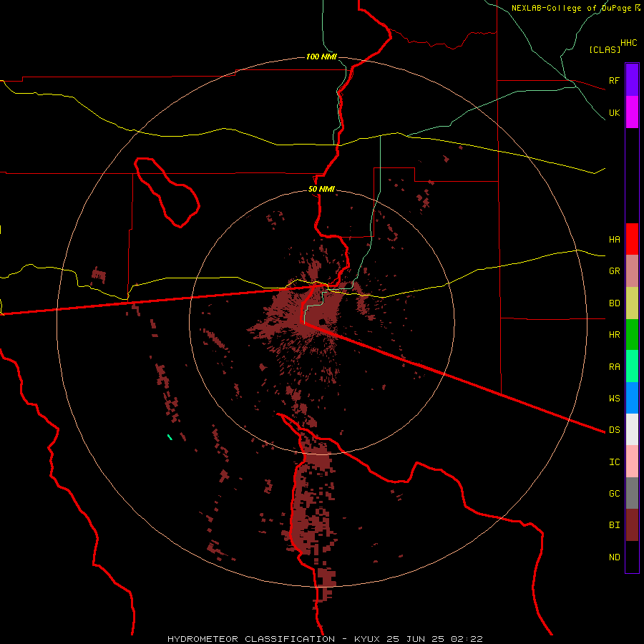Click the GR legend label
This screenshot has height=644, width=644.
tap(614, 271)
